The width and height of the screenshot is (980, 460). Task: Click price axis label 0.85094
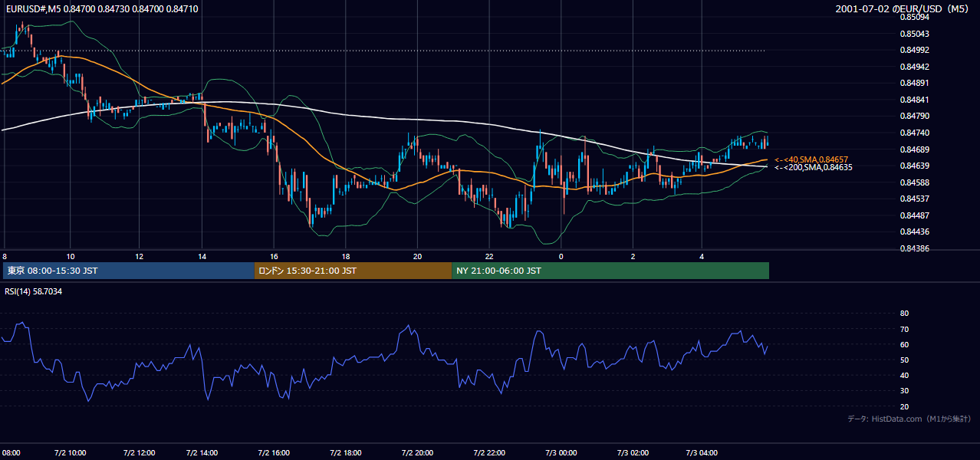coord(914,17)
